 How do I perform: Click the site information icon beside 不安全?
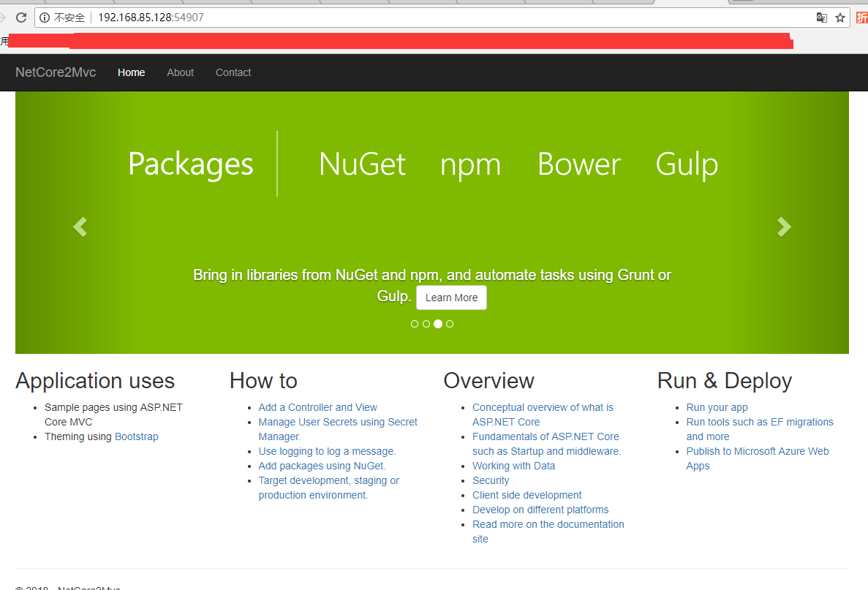[45, 18]
